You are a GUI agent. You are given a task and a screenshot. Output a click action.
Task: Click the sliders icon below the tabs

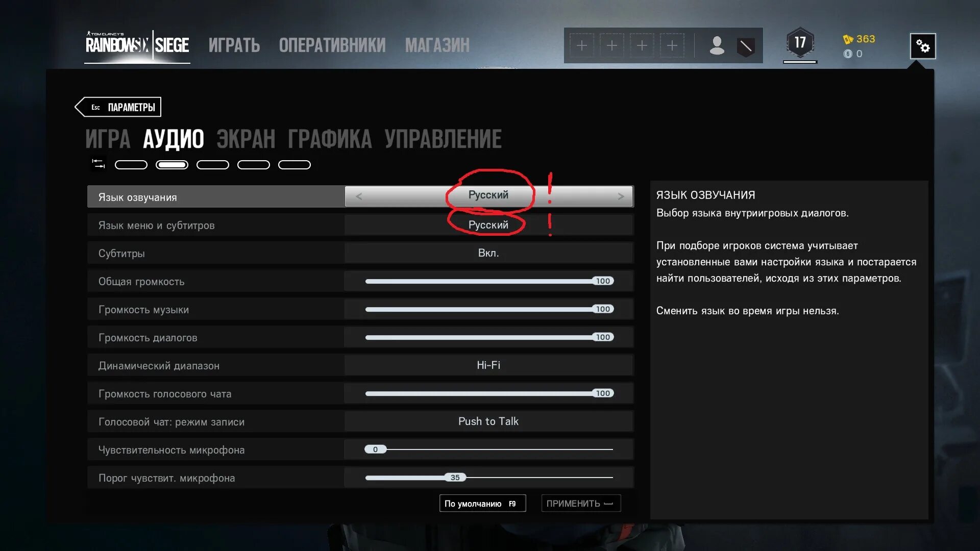[x=98, y=164]
